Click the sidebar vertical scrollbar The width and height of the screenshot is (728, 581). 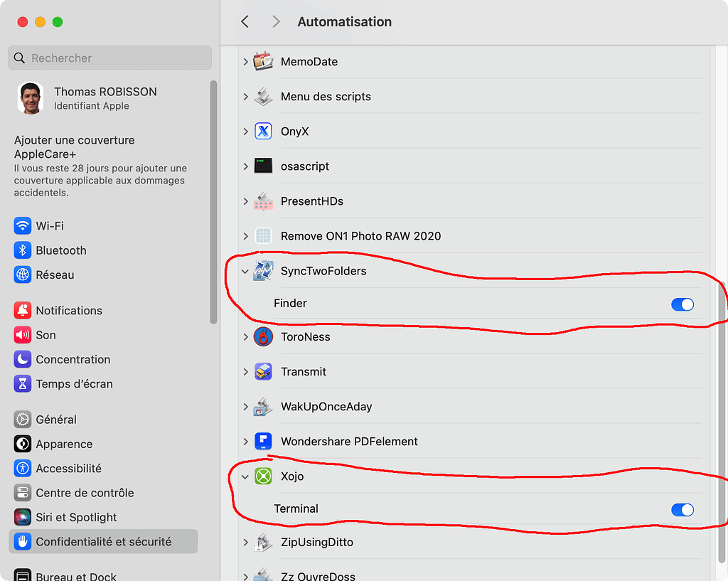pos(213,202)
